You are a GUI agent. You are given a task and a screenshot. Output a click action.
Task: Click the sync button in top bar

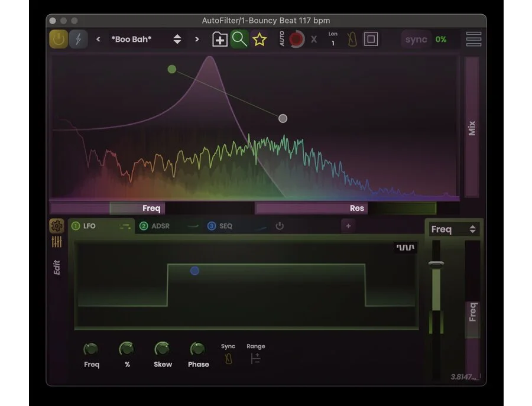click(416, 40)
